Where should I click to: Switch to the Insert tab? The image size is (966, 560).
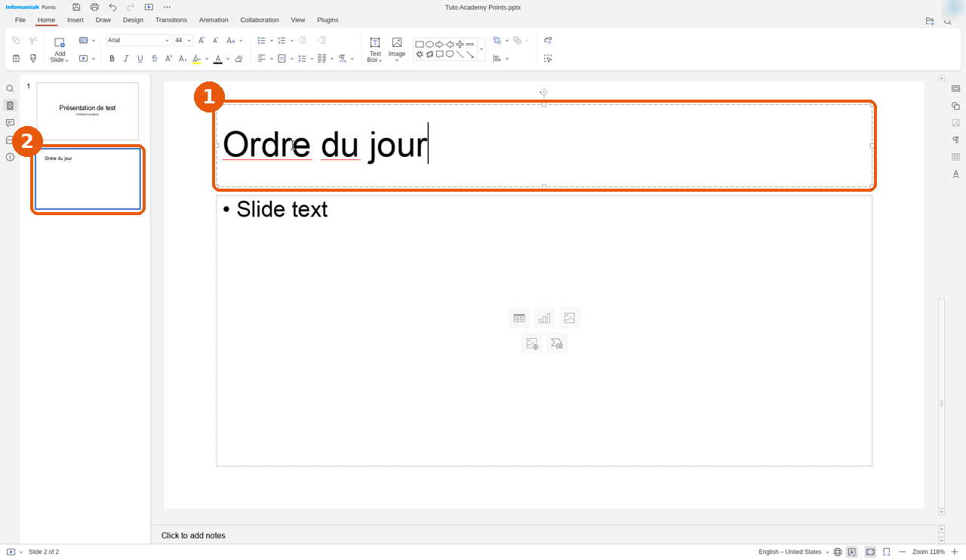[x=75, y=20]
